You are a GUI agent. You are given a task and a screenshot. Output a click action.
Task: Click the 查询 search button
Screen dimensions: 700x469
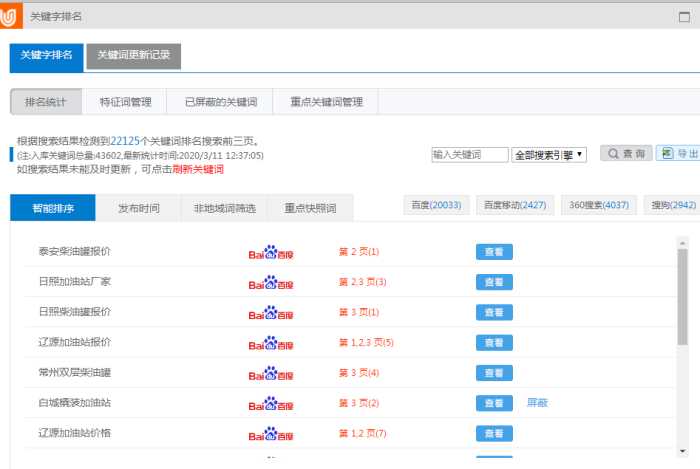pyautogui.click(x=625, y=154)
